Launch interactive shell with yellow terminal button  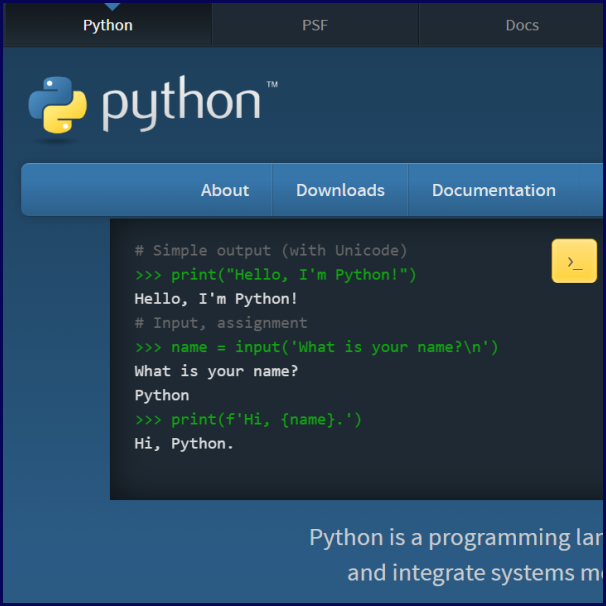point(574,261)
